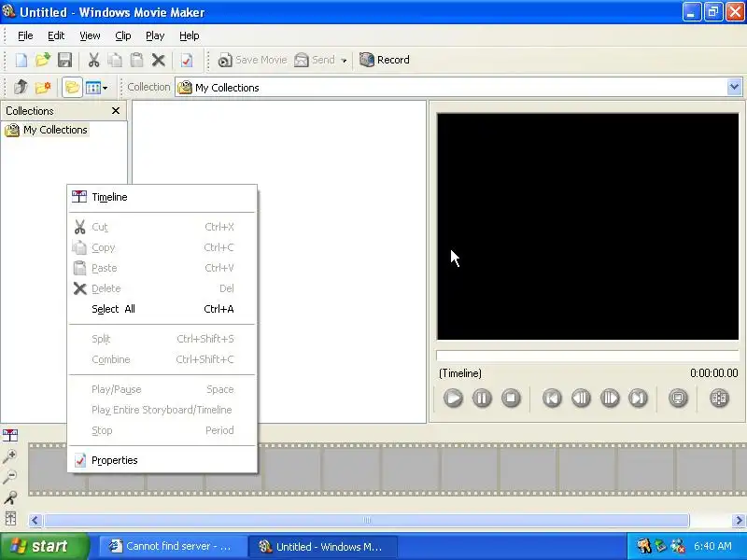Click the Forward playback button
This screenshot has height=560, width=747.
click(x=639, y=399)
